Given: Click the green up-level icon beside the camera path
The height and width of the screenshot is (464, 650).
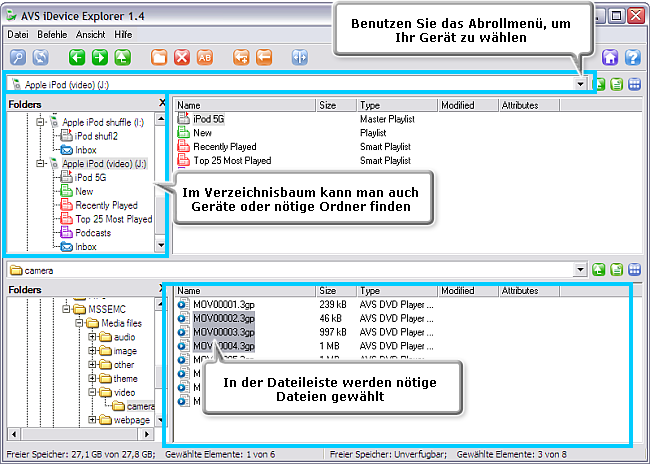Looking at the screenshot, I should pos(599,270).
